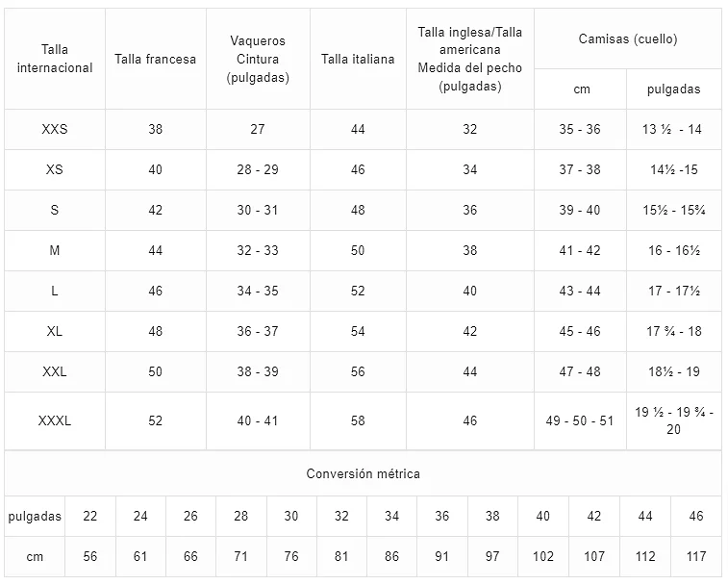Screen dimensions: 728x585
Task: Click the XS size row label
Action: (55, 169)
